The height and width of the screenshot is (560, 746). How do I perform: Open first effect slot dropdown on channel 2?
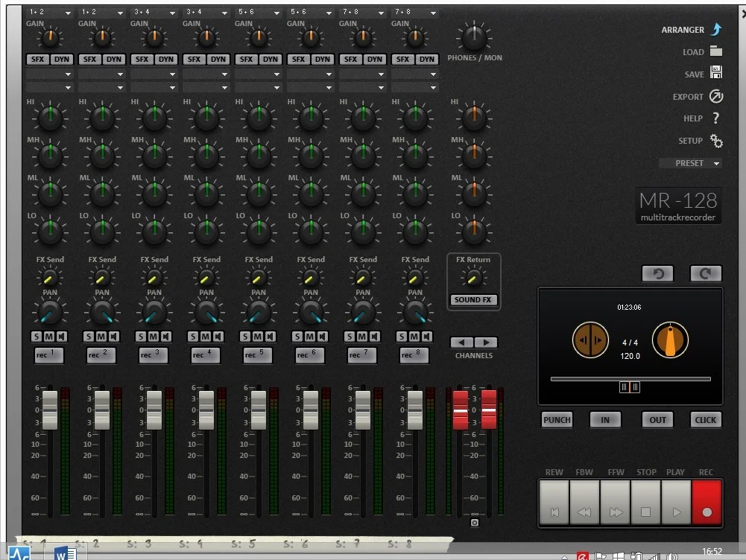click(101, 74)
